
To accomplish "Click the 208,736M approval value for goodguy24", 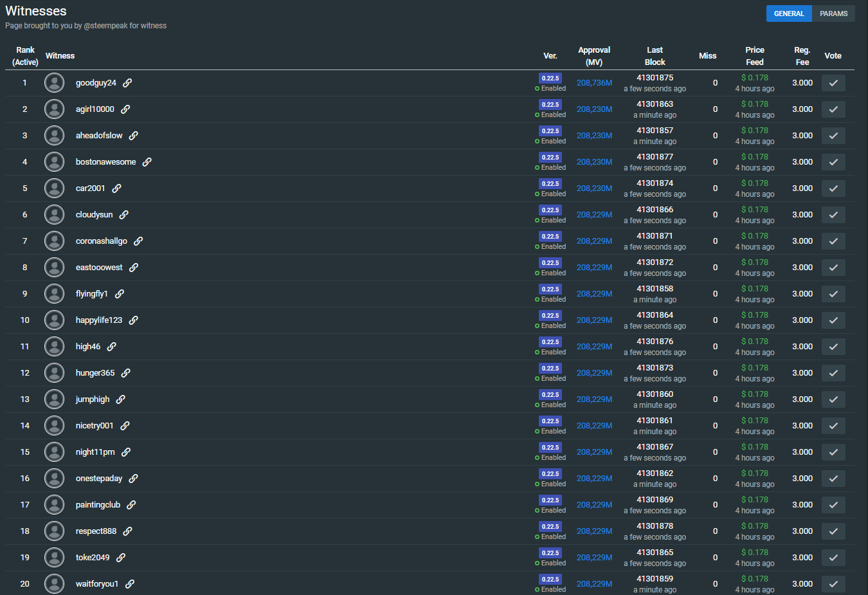I will pos(594,83).
